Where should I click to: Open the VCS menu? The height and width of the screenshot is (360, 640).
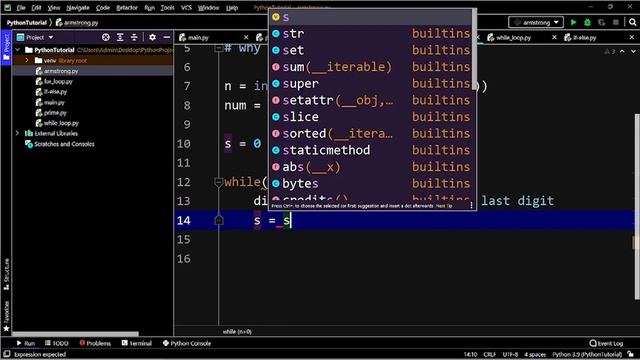[186, 7]
